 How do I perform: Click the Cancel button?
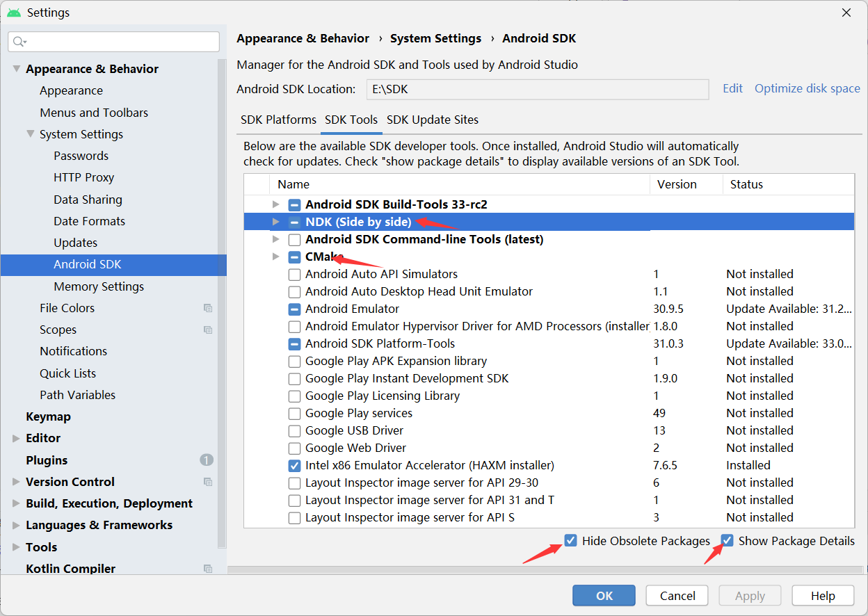677,596
